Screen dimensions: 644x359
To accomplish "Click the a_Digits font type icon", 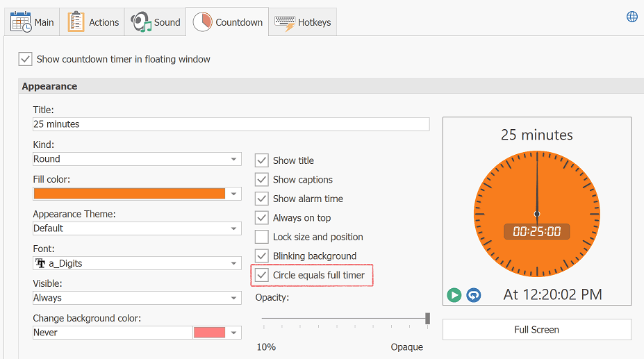I will pyautogui.click(x=40, y=263).
